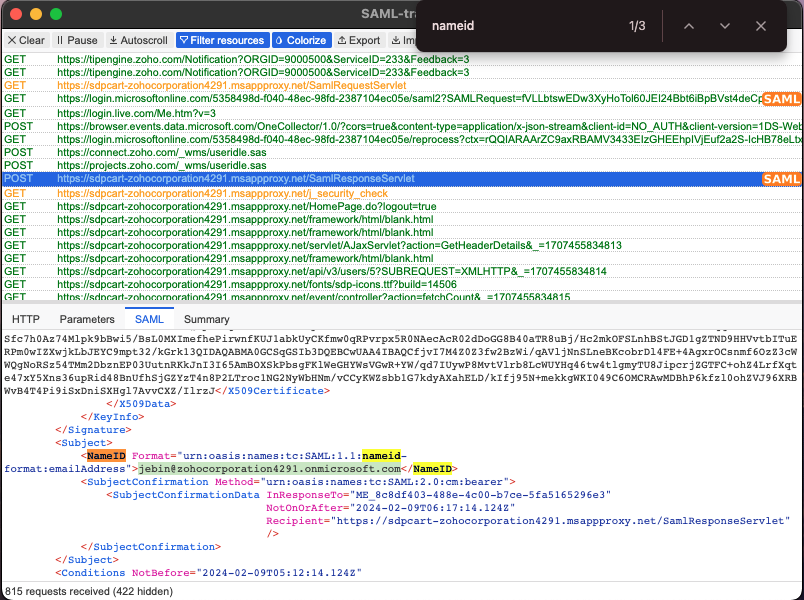This screenshot has height=600, width=804.
Task: Click the nameid search input field
Action: tap(520, 26)
